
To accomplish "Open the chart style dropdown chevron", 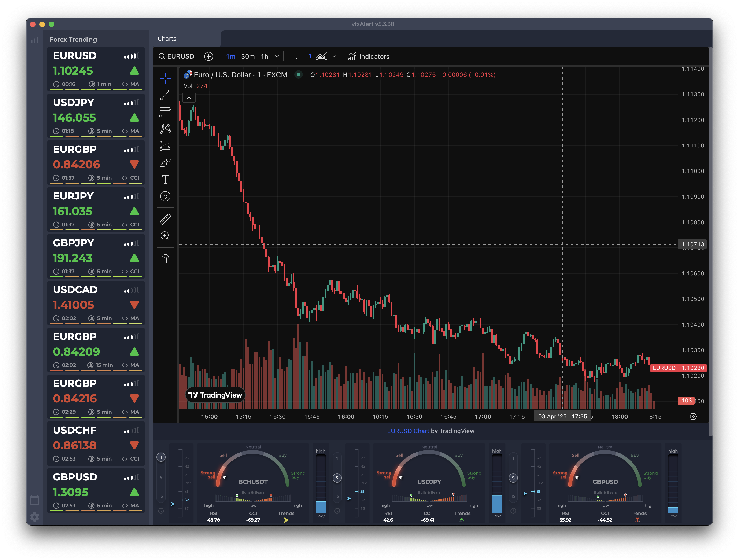I will click(334, 56).
